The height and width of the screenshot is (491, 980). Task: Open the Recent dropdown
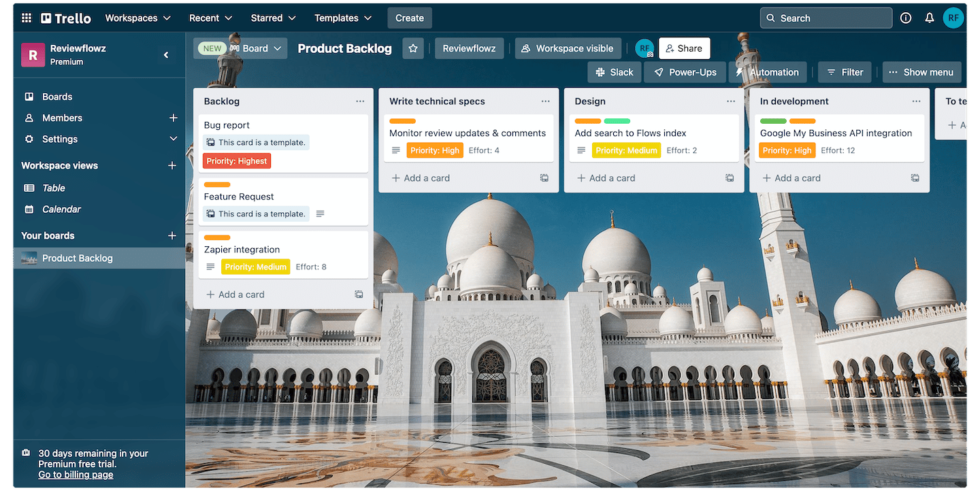click(211, 18)
